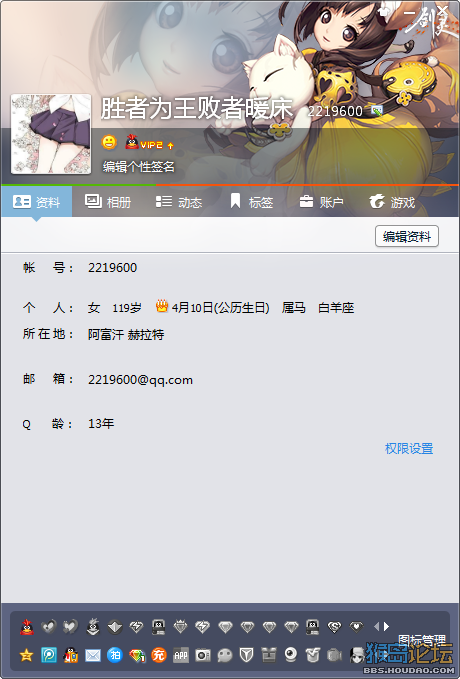The image size is (460, 679).
Task: Open the 账户 account tab
Action: 321,202
